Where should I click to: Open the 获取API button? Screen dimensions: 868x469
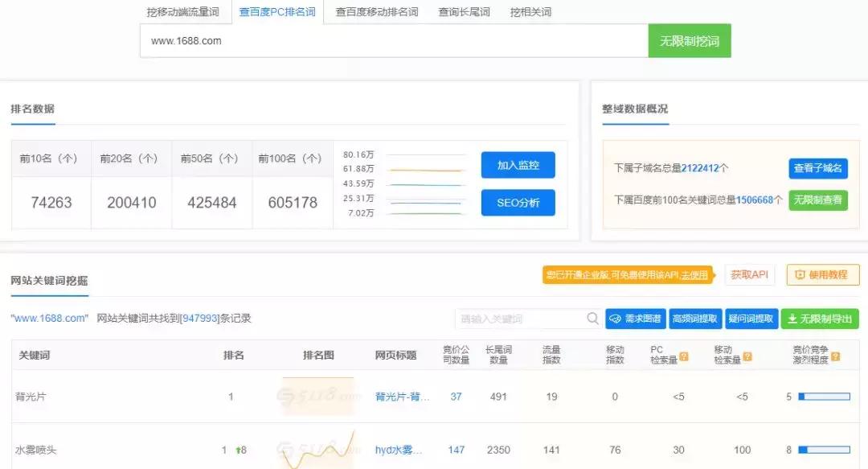tap(749, 274)
